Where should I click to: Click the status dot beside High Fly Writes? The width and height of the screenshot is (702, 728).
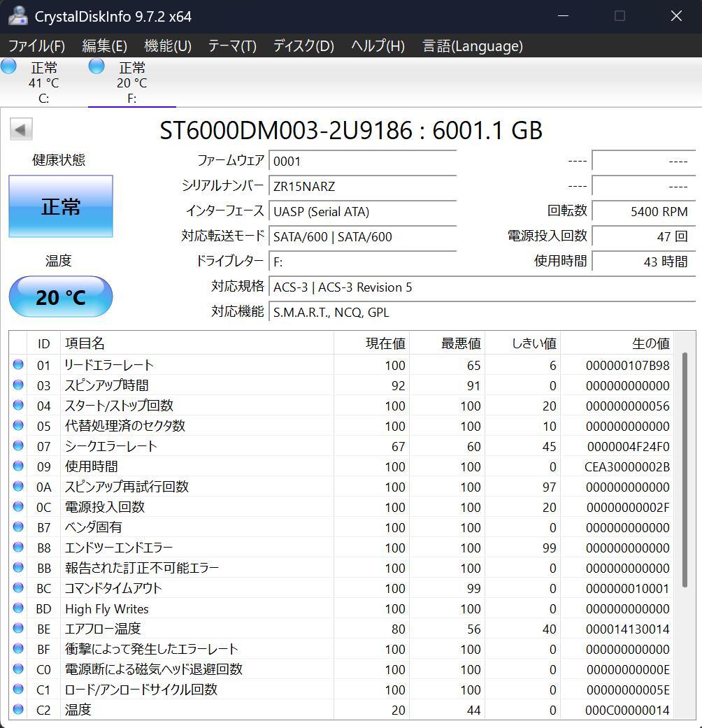pyautogui.click(x=17, y=608)
